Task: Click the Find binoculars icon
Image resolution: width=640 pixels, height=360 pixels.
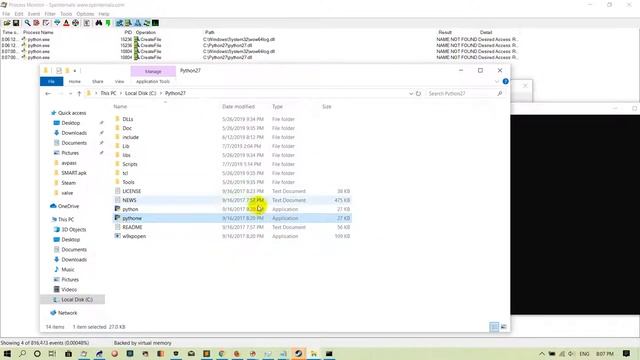Action: coord(99,23)
